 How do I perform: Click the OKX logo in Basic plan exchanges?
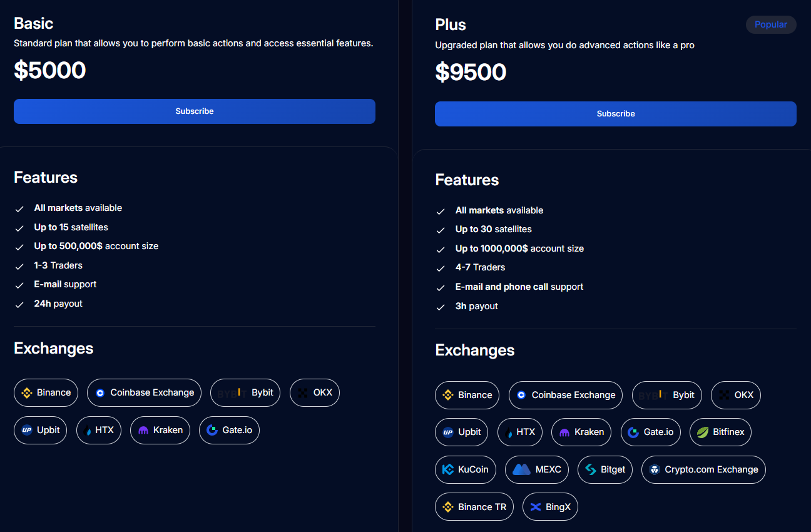(303, 393)
